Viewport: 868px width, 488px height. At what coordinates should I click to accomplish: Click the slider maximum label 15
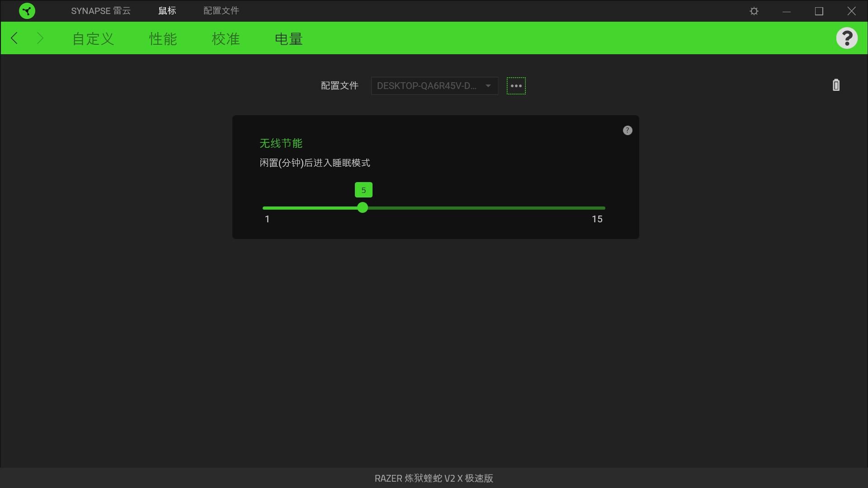pyautogui.click(x=597, y=219)
